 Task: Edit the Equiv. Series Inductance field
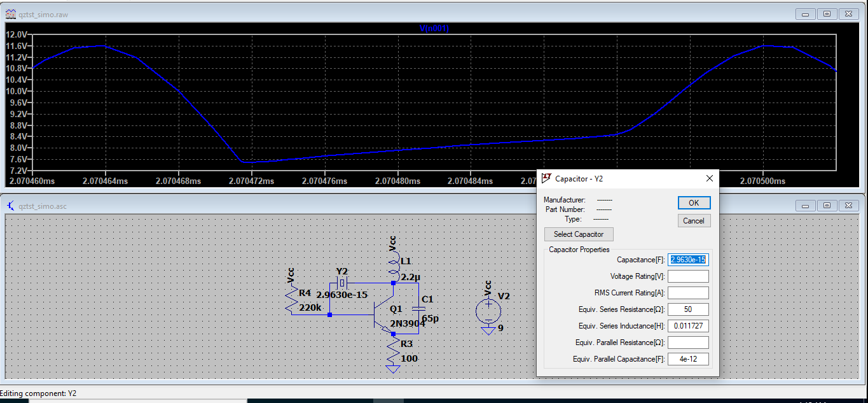coord(688,326)
